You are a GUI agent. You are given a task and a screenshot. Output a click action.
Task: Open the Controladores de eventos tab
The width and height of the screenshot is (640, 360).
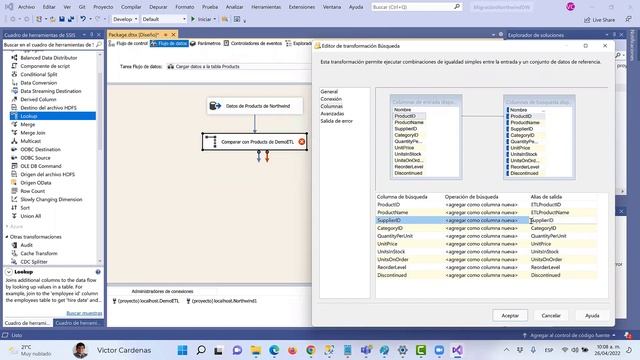pyautogui.click(x=253, y=43)
